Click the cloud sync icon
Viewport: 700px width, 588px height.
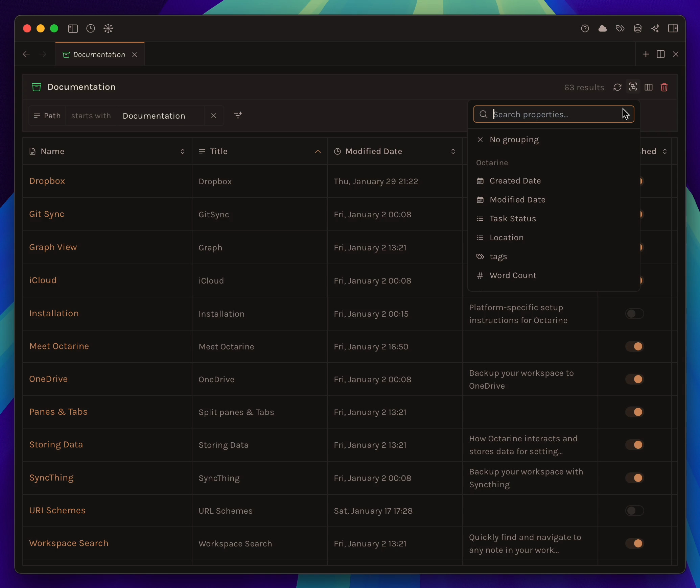pos(602,29)
